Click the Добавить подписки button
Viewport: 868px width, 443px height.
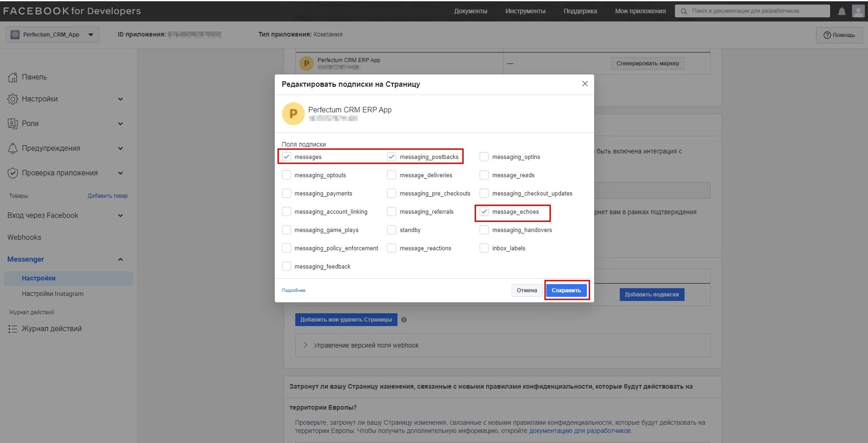point(652,295)
